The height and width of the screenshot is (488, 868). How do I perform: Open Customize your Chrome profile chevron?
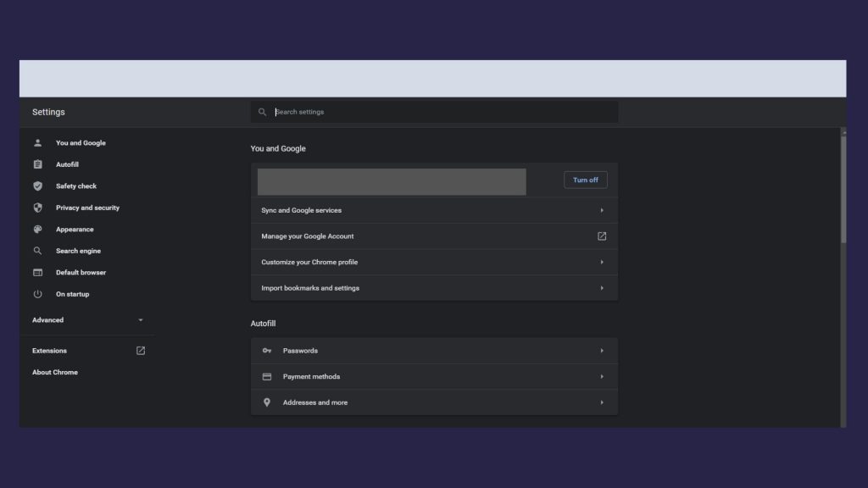pyautogui.click(x=602, y=262)
